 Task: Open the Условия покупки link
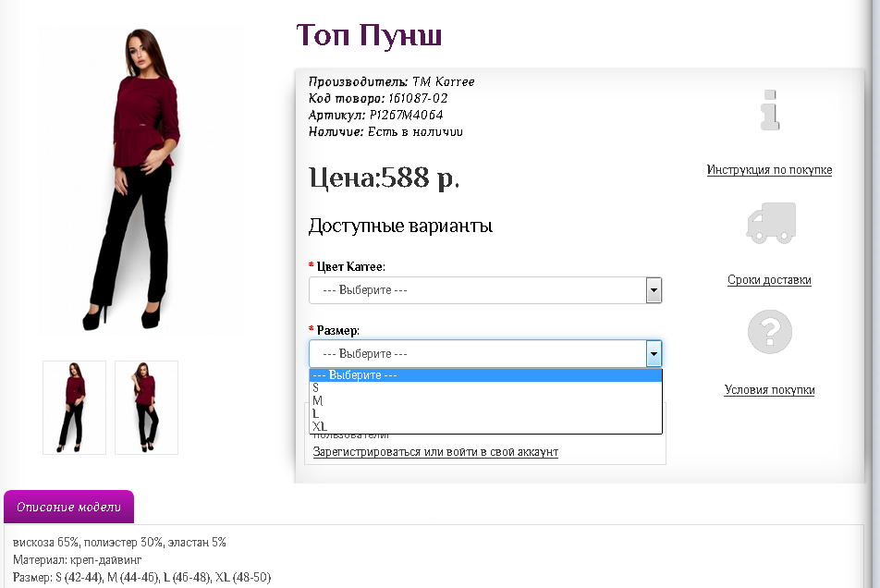pos(769,389)
